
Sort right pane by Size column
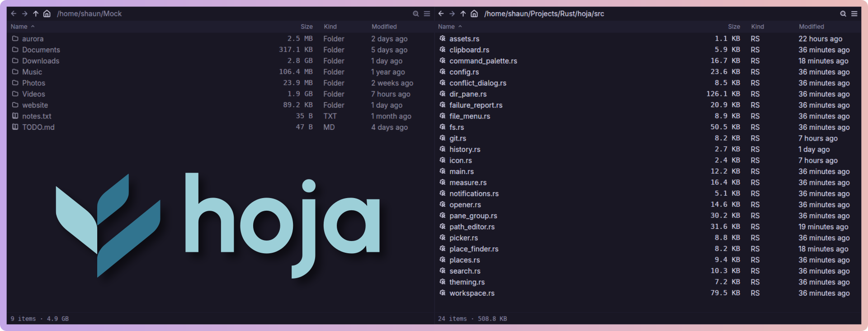(734, 27)
